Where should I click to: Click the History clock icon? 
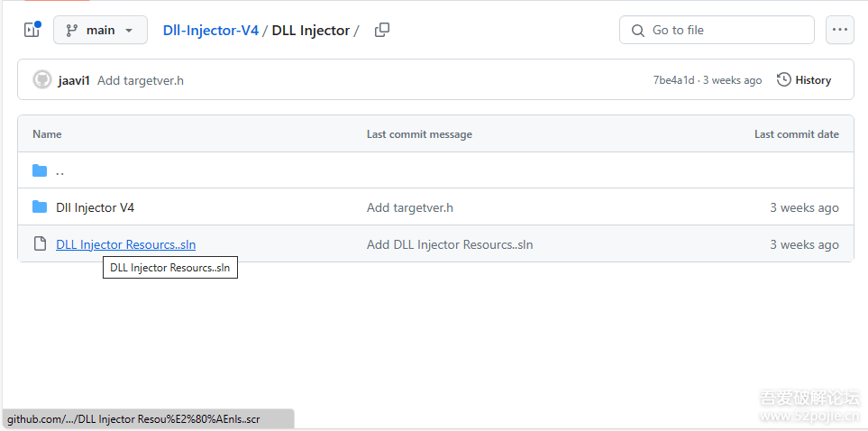coord(783,79)
